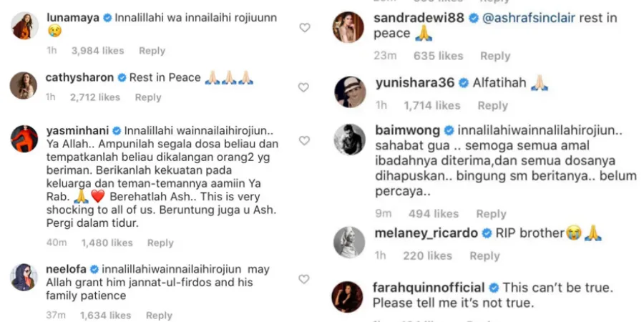View the 3,984 likes on lunamaya's comment

point(97,51)
